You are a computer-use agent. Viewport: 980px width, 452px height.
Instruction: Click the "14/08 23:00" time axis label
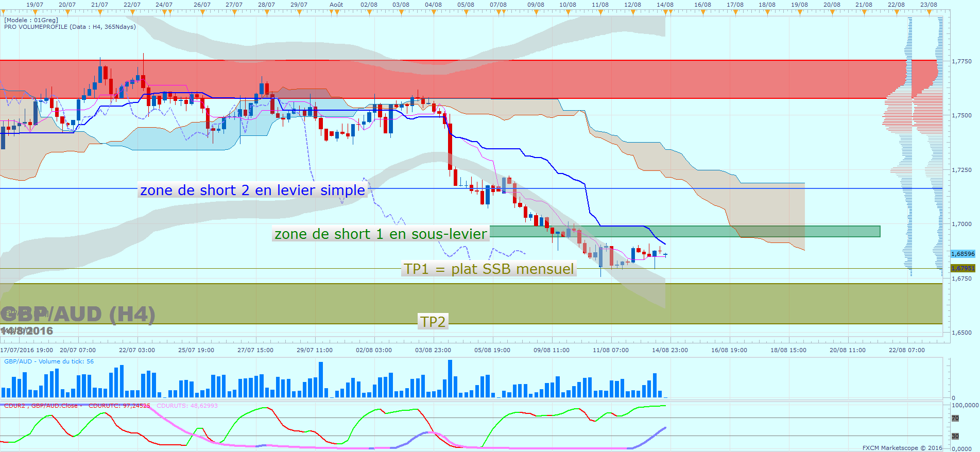coord(670,350)
